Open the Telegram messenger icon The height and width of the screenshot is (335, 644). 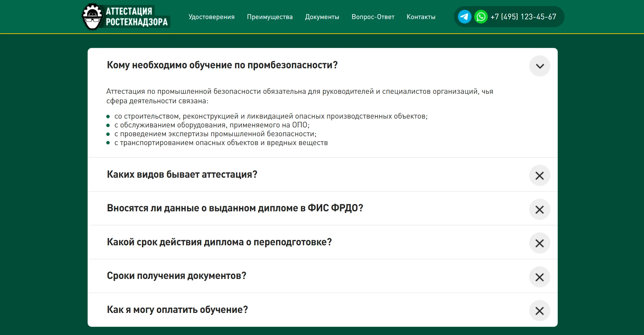click(464, 17)
